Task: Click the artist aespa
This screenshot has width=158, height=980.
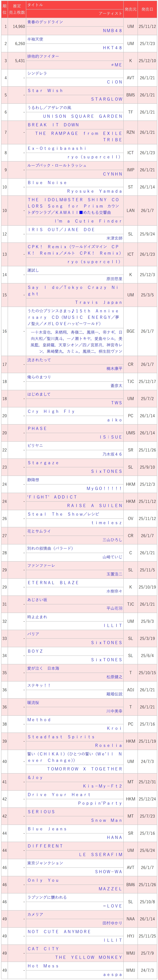Action: click(113, 975)
